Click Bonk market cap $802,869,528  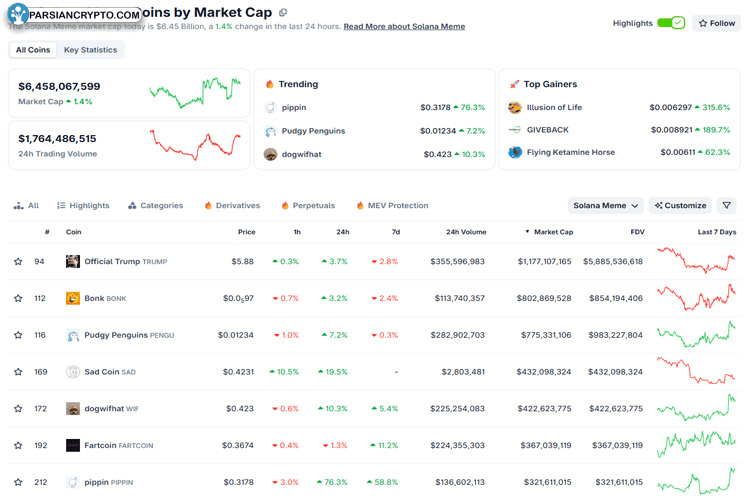pyautogui.click(x=544, y=298)
